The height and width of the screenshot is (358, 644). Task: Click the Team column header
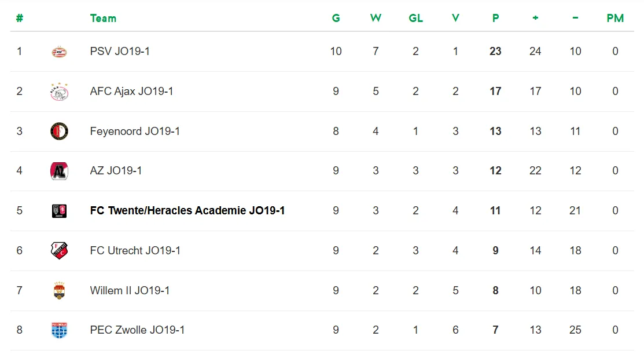click(103, 19)
